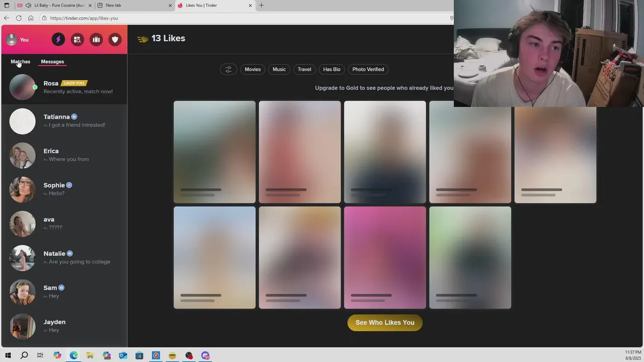Viewport: 644px width, 362px height.
Task: Open Windows Start menu
Action: pyautogui.click(x=8, y=355)
